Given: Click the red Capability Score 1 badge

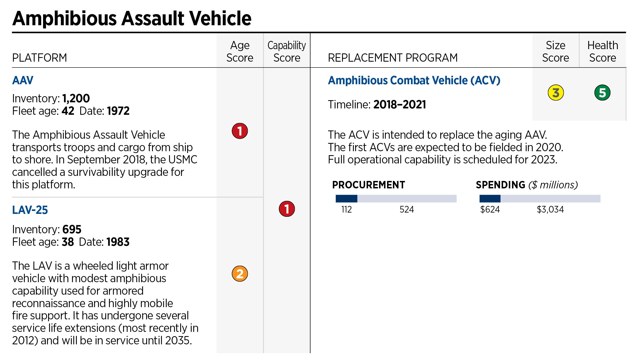Looking at the screenshot, I should [x=287, y=209].
